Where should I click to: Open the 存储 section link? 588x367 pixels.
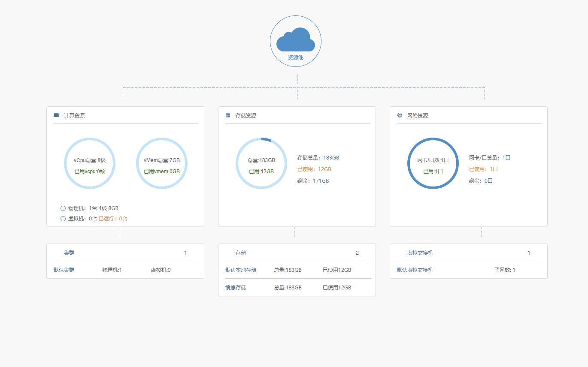pyautogui.click(x=241, y=253)
